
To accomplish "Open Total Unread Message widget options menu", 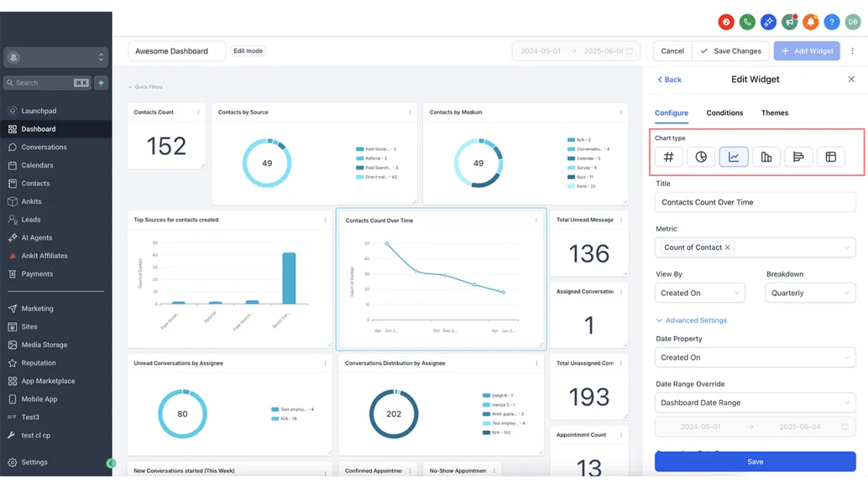I will click(x=621, y=219).
